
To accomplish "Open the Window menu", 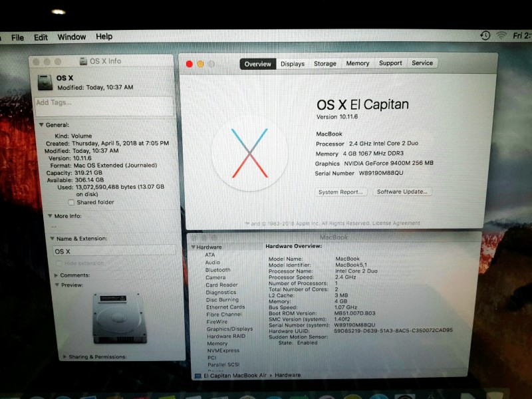I will tap(72, 37).
